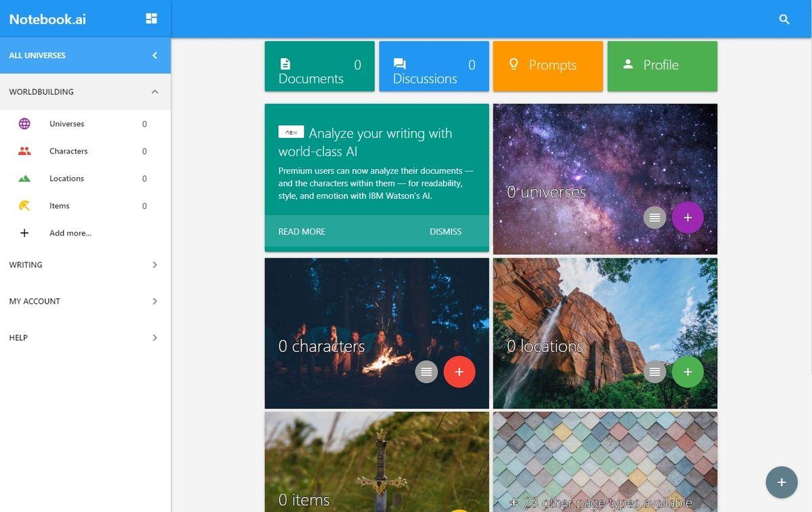
Task: Click the person icon on Profile tile
Action: pyautogui.click(x=628, y=64)
